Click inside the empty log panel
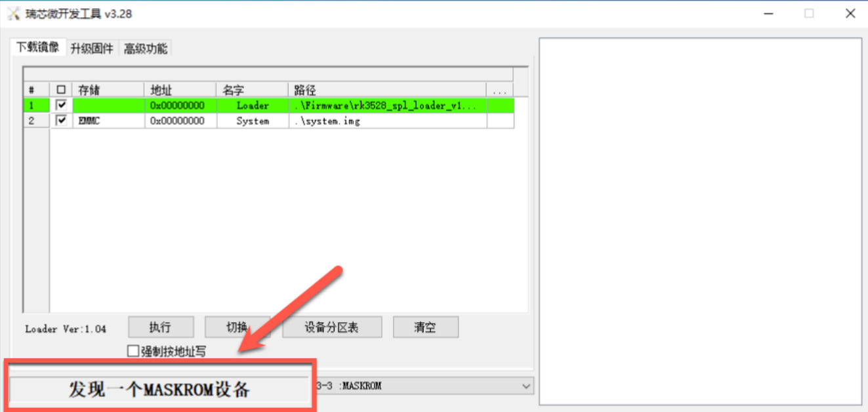This screenshot has width=868, height=412. click(x=699, y=221)
